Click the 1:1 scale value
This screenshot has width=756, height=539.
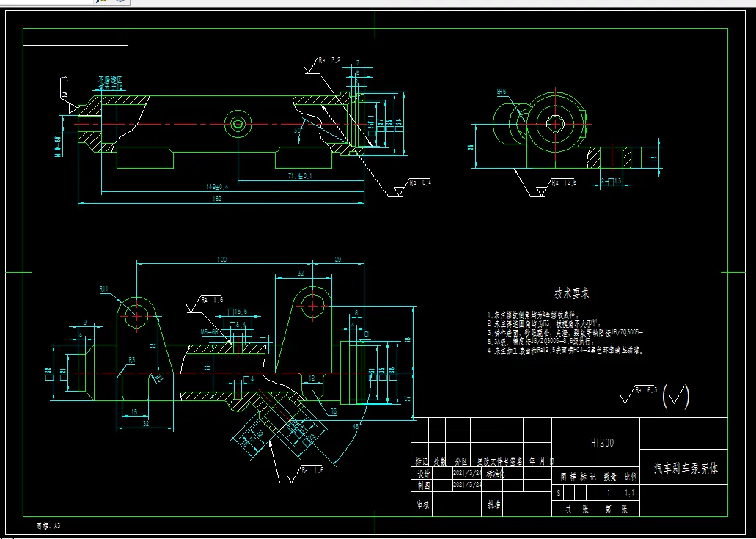pyautogui.click(x=630, y=494)
